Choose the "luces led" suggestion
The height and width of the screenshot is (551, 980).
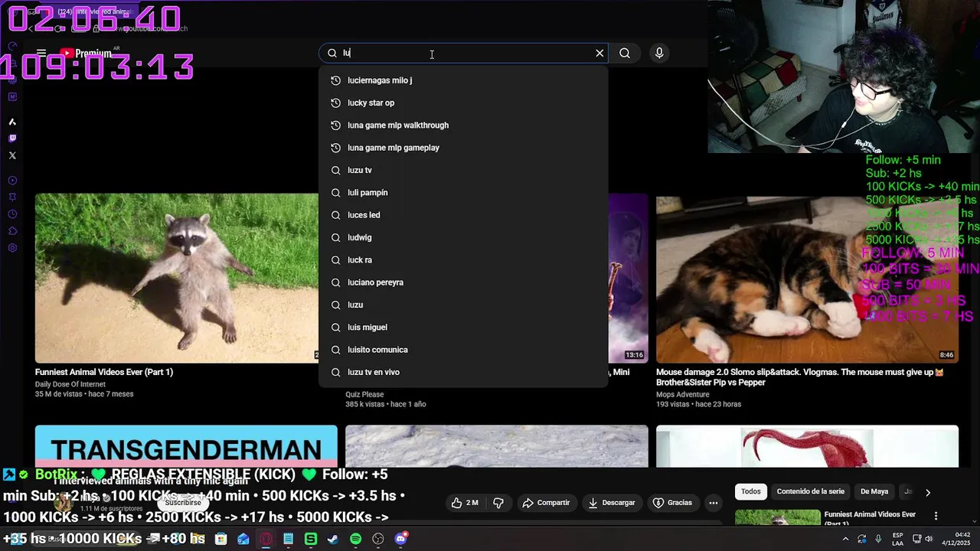463,215
